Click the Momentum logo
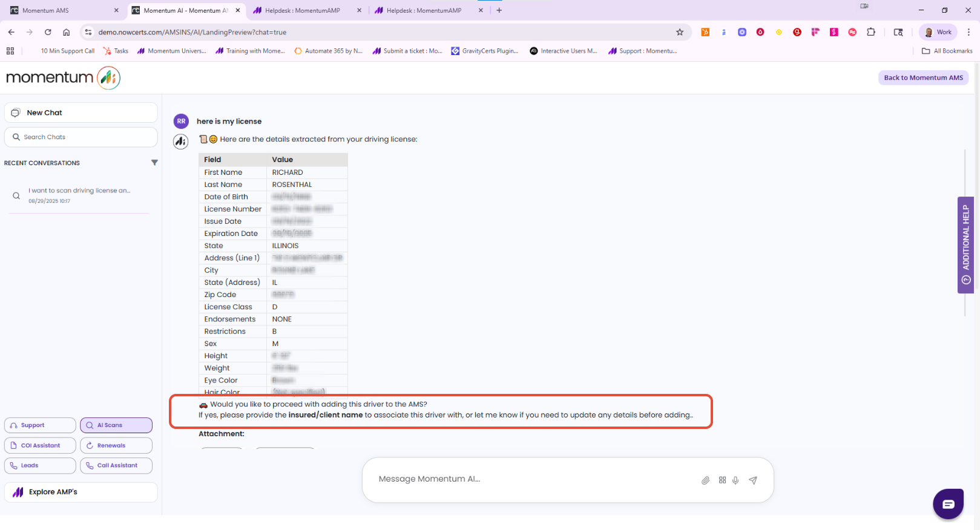Image resolution: width=980 pixels, height=530 pixels. point(63,77)
